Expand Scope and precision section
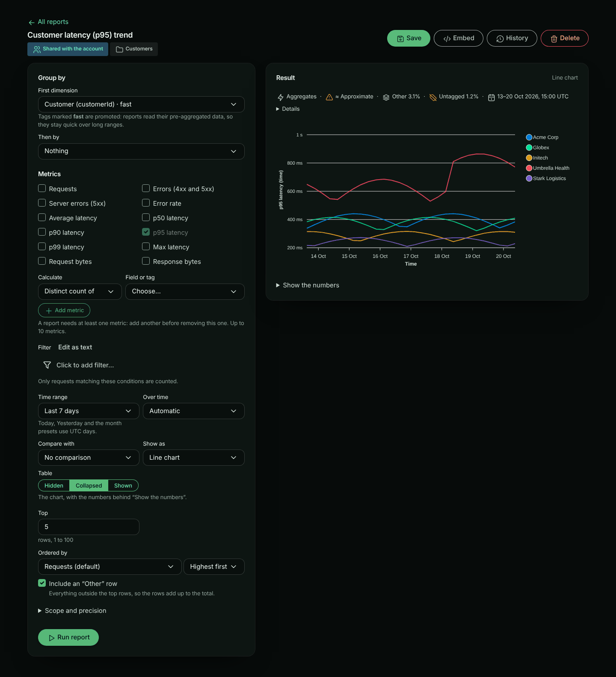The width and height of the screenshot is (616, 677). (x=72, y=611)
